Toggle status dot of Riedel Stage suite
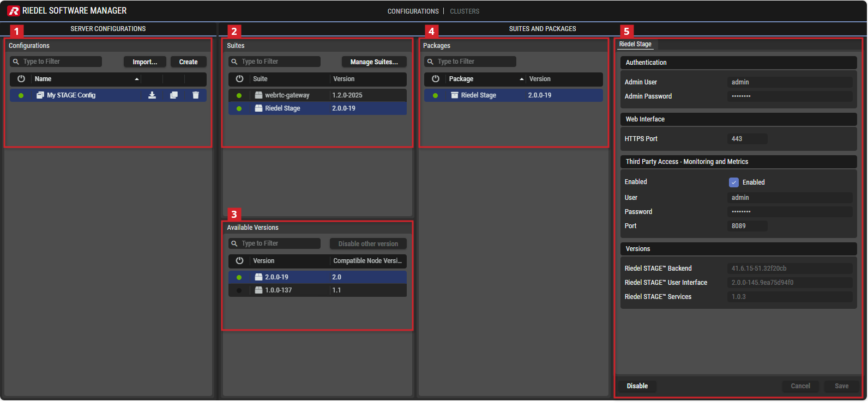 tap(239, 108)
